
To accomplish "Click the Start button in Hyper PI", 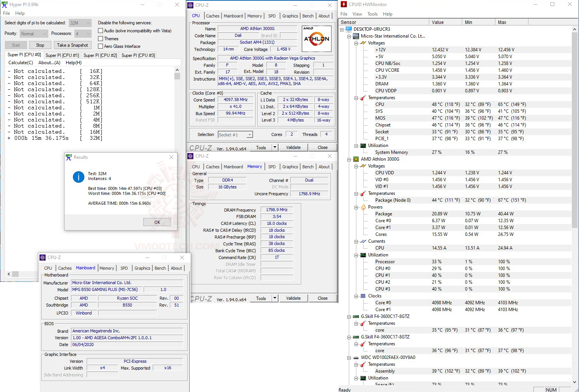I will [16, 45].
